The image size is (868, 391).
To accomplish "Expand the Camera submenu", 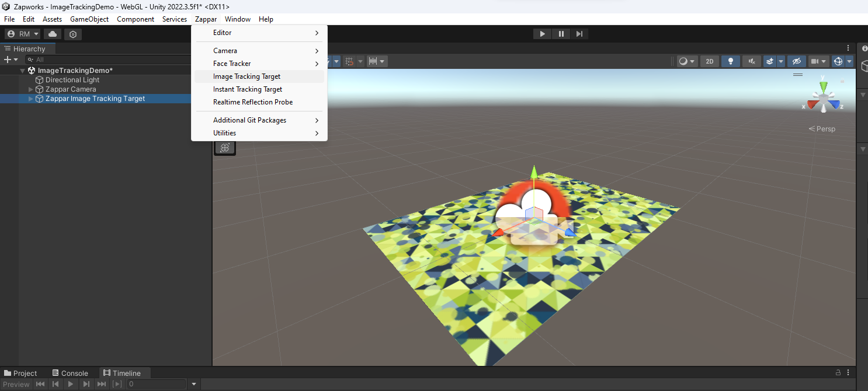I will click(x=259, y=51).
